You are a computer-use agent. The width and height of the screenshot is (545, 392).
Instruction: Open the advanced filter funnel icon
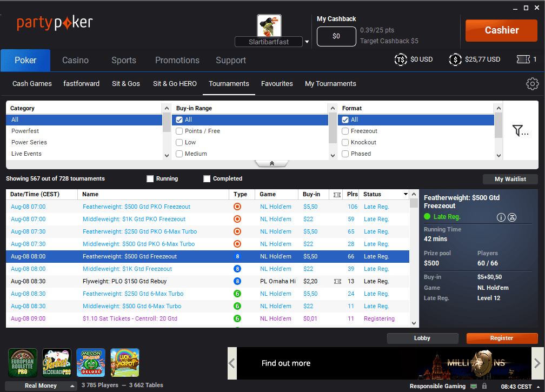(520, 131)
